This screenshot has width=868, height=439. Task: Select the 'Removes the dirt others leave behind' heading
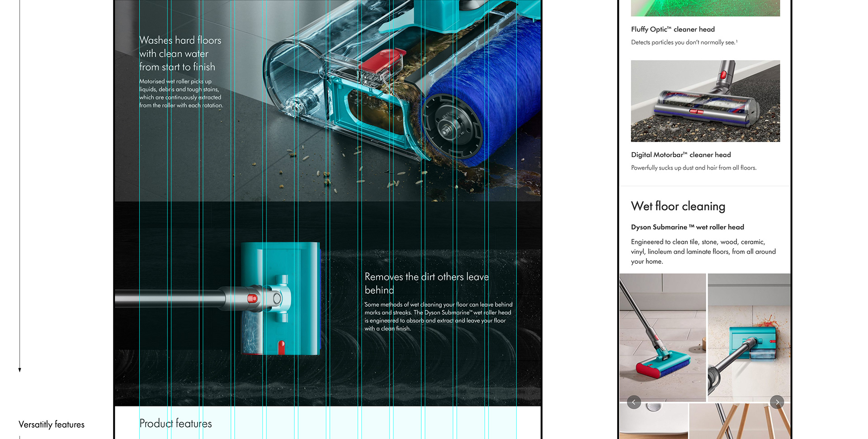tap(427, 283)
